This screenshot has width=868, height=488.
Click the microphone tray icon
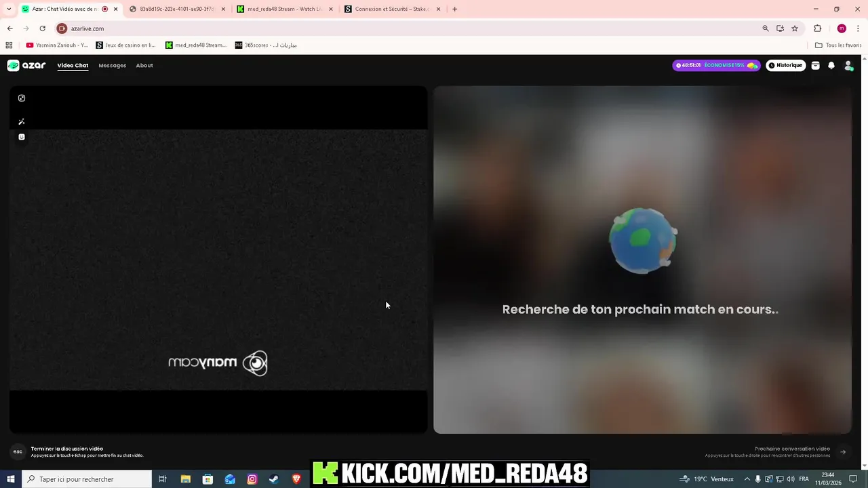pos(758,479)
